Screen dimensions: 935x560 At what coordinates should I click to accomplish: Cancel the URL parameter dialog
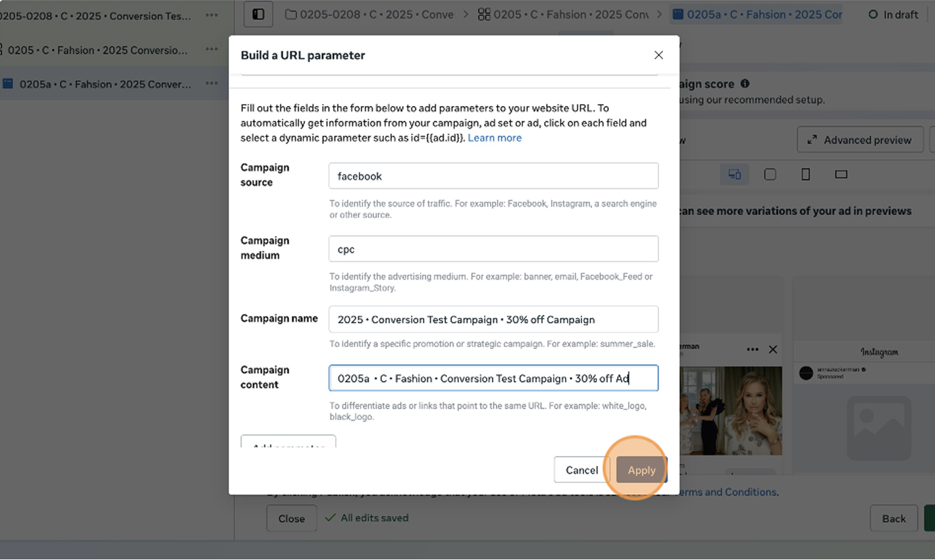click(581, 470)
